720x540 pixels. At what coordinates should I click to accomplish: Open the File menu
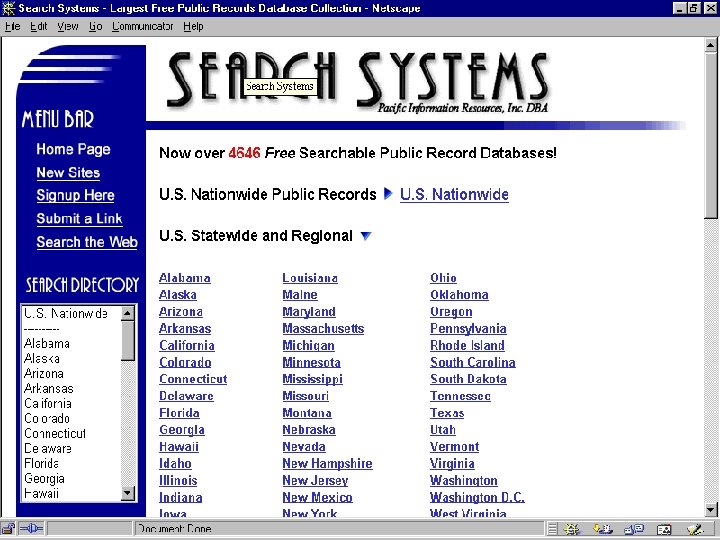pyautogui.click(x=12, y=27)
